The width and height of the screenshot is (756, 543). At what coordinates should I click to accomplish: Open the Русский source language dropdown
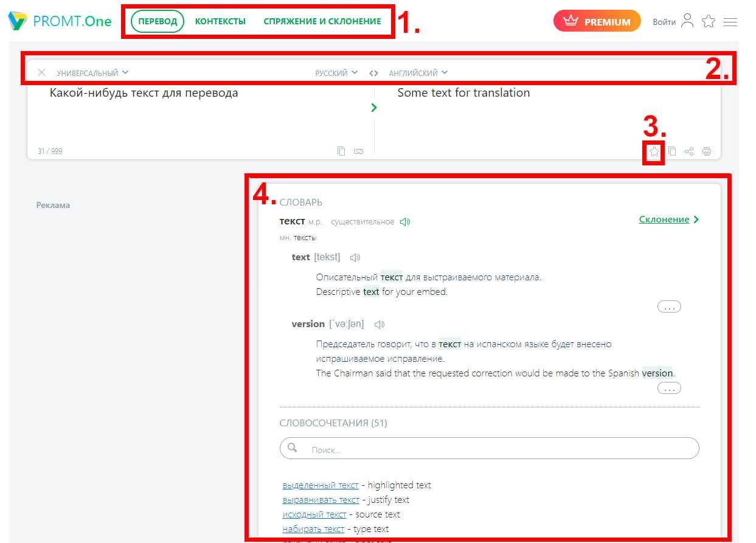click(x=336, y=73)
